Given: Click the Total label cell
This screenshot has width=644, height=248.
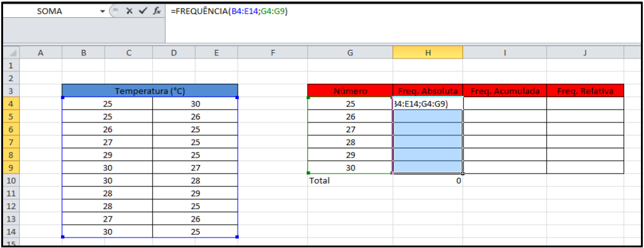Looking at the screenshot, I should point(350,181).
